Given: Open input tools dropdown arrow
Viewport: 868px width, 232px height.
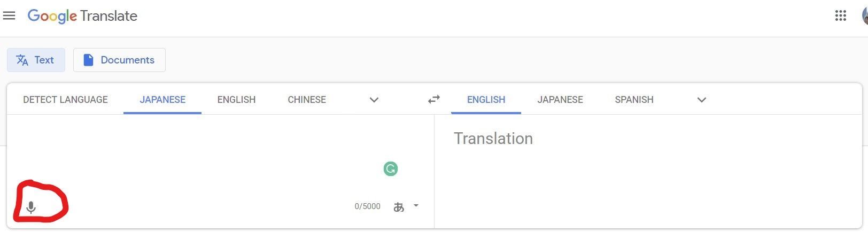Looking at the screenshot, I should 416,205.
